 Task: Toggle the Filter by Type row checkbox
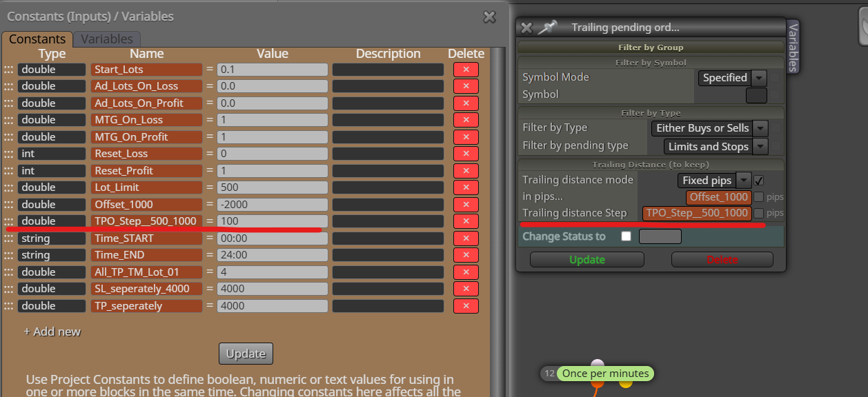pos(776,128)
